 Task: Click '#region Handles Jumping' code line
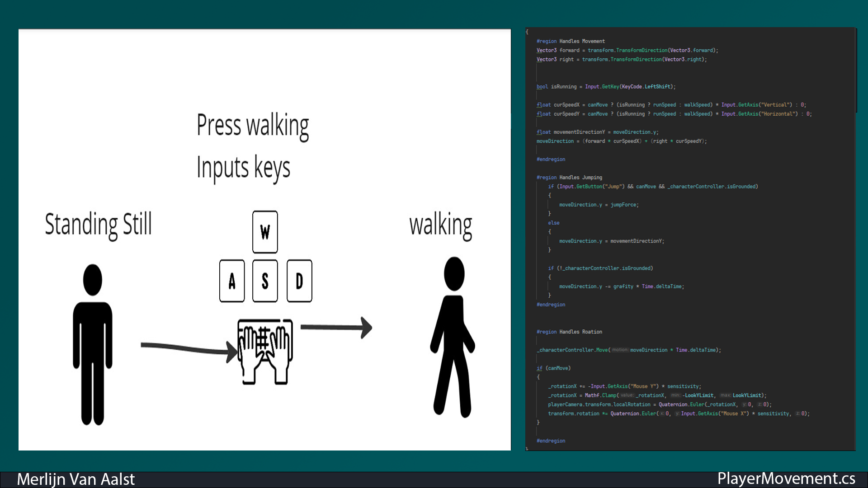tap(569, 178)
